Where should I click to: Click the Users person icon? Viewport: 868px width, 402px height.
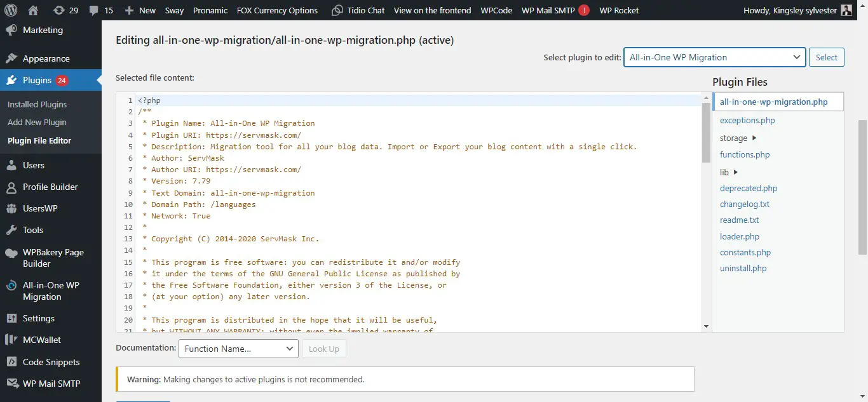click(x=11, y=165)
